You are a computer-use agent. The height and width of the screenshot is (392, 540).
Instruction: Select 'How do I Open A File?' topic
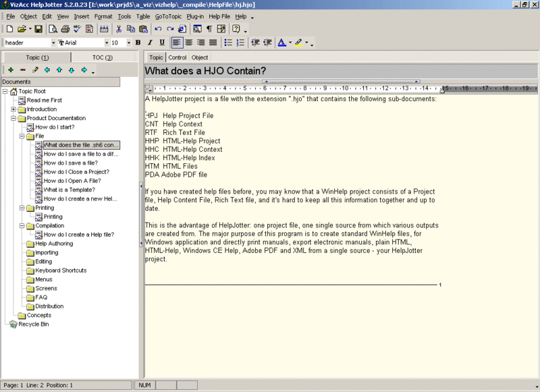72,181
